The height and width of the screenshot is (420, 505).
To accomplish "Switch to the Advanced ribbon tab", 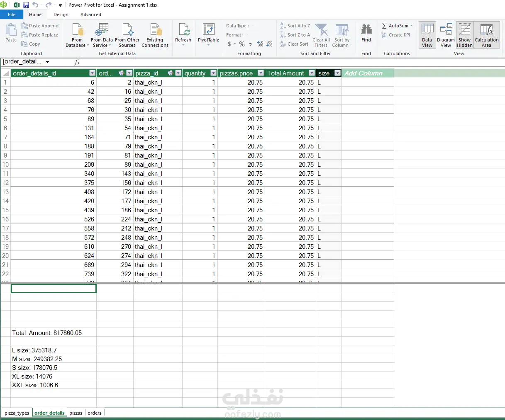I will tap(91, 15).
